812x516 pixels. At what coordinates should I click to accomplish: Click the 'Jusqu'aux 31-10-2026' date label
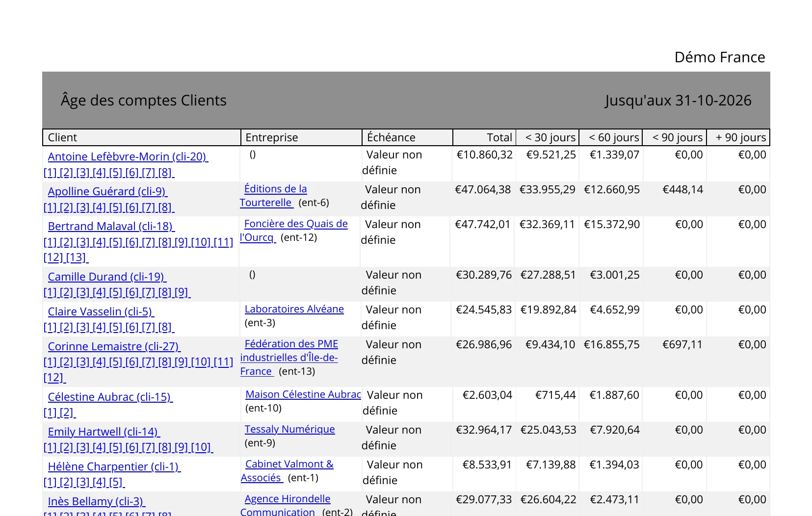678,100
